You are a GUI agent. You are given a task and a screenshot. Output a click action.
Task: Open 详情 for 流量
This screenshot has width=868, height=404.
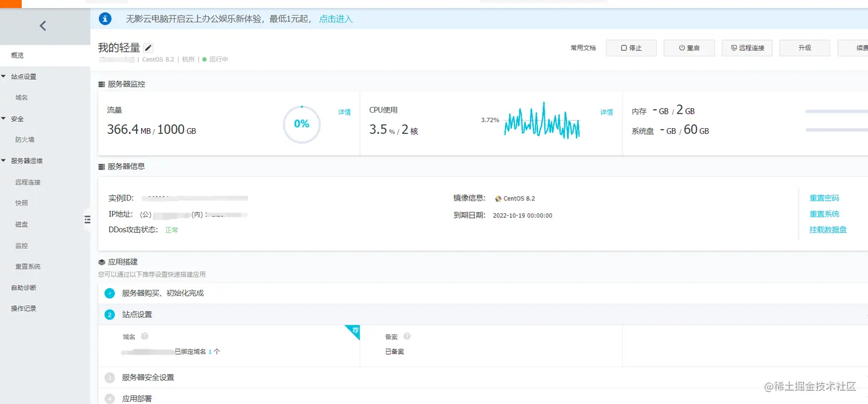pos(344,112)
